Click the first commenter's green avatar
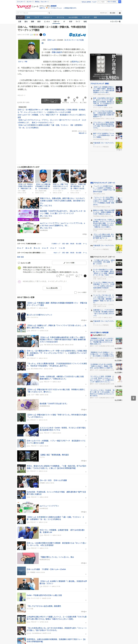The height and width of the screenshot is (644, 138). pos(19,268)
